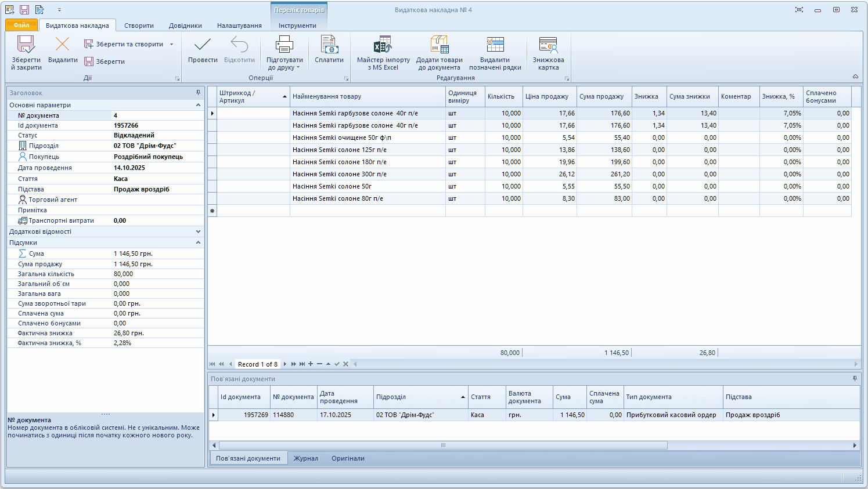Image resolution: width=868 pixels, height=489 pixels.
Task: Expand the Save and create dropdown arrow
Action: [x=172, y=45]
